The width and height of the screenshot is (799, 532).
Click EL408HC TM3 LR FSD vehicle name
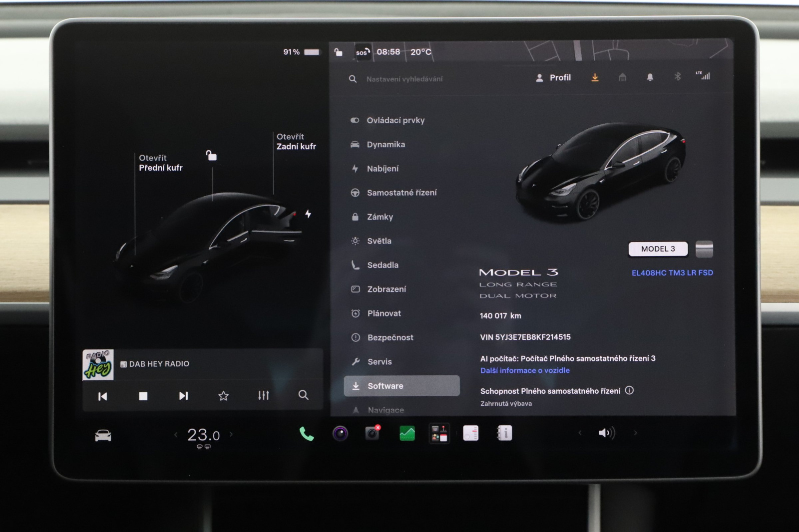point(672,272)
